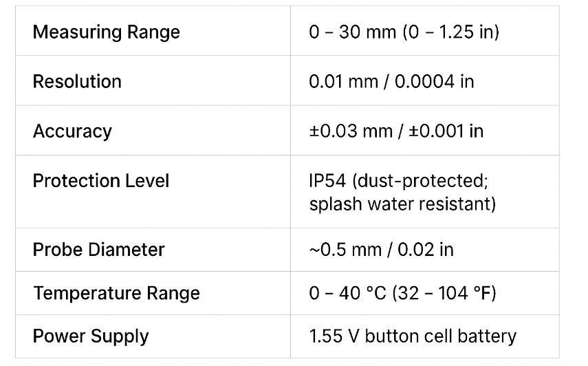Select the 1.55 V button cell battery text

click(x=413, y=336)
